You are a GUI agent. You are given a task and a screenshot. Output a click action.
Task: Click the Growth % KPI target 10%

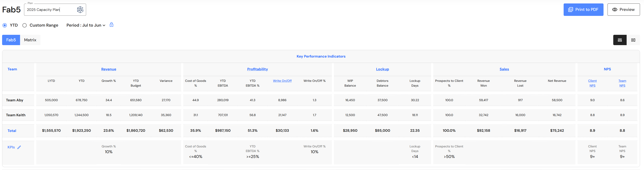pos(109,152)
